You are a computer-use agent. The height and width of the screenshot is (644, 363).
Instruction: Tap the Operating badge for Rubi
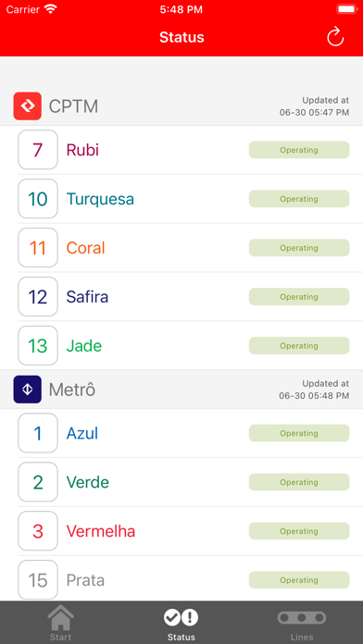tap(299, 150)
